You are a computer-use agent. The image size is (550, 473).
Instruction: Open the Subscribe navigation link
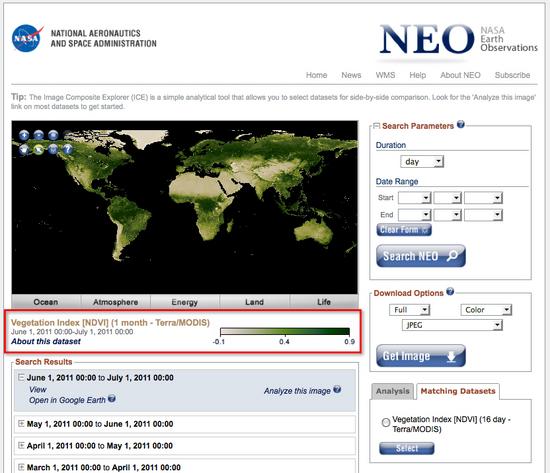tap(512, 75)
